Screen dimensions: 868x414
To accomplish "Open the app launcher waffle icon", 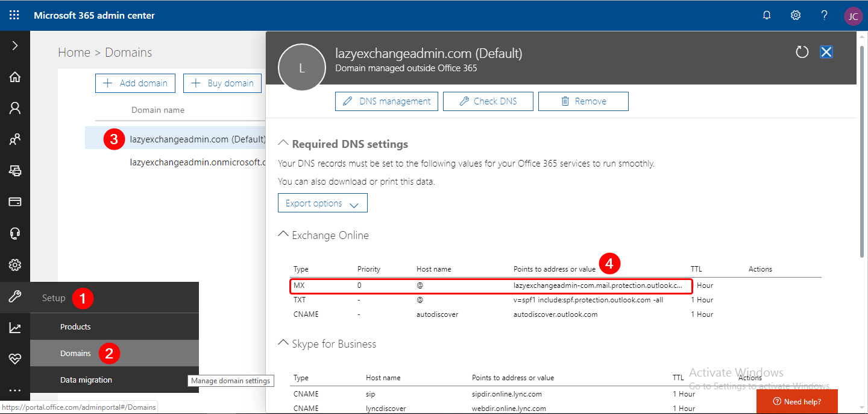I will coord(14,15).
